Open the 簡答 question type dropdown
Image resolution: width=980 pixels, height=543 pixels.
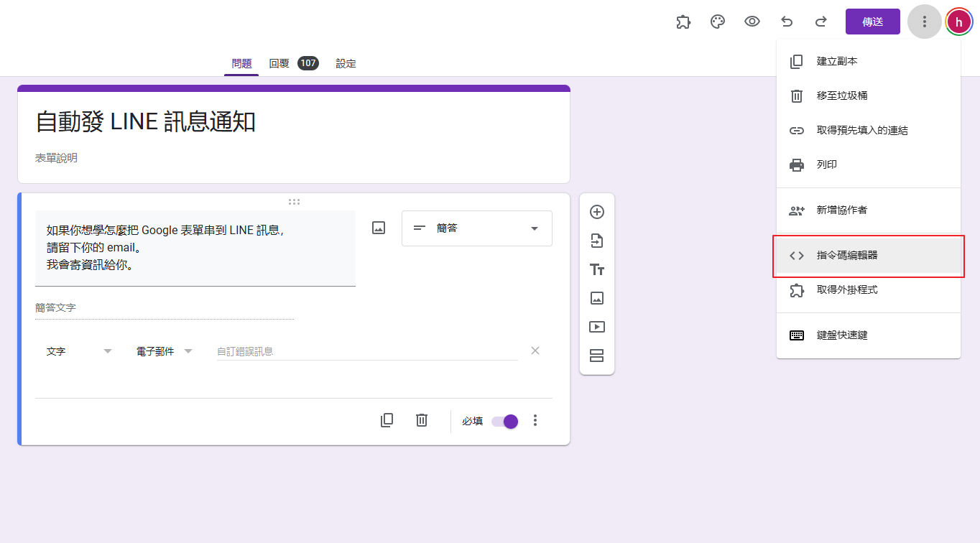point(477,228)
